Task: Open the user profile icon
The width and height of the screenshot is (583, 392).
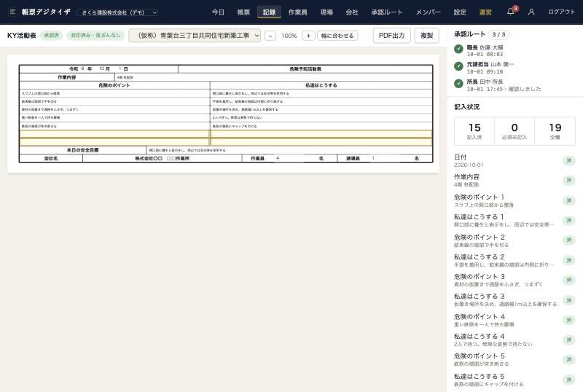Action: click(x=531, y=12)
